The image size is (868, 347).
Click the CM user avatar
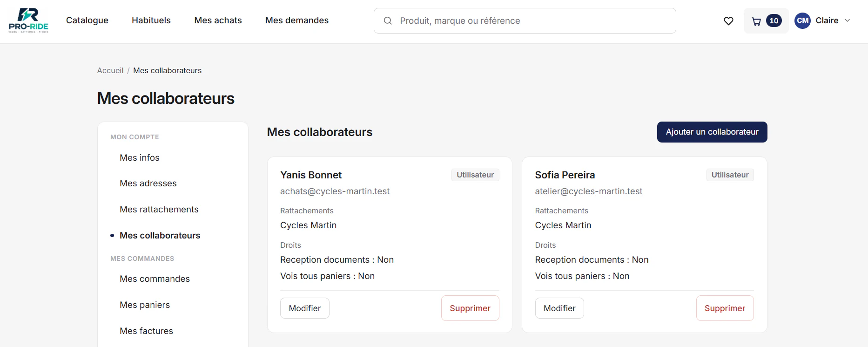click(x=802, y=20)
